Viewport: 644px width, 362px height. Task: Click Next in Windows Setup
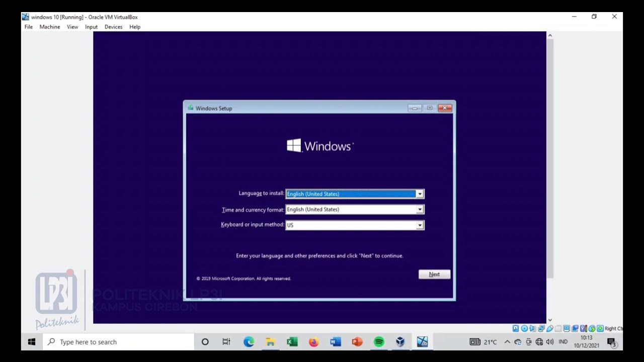click(434, 274)
